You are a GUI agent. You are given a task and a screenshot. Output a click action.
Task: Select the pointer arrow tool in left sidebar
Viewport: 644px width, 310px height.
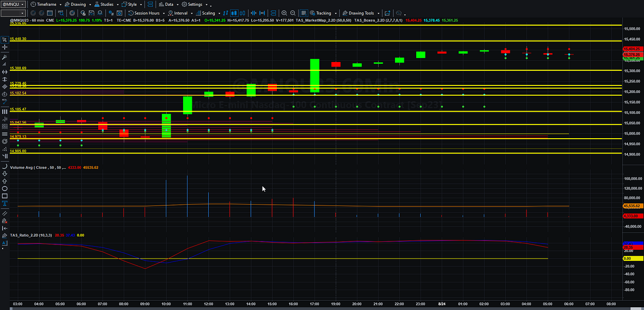5,39
